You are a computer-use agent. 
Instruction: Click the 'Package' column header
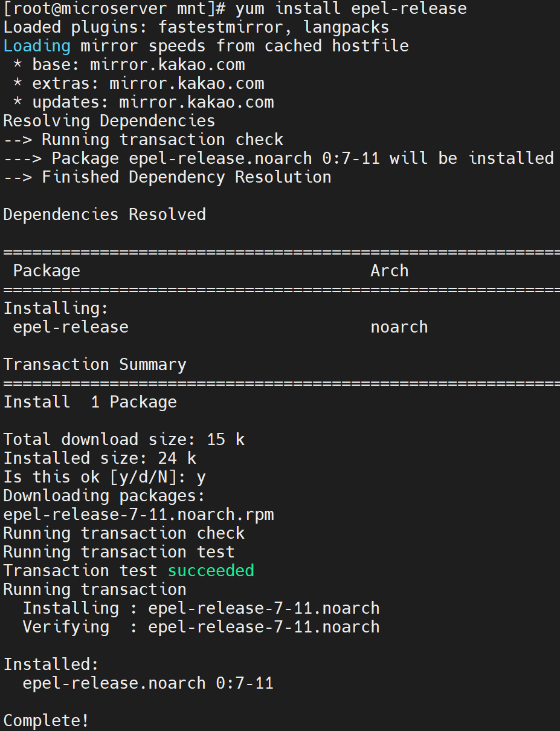(47, 271)
